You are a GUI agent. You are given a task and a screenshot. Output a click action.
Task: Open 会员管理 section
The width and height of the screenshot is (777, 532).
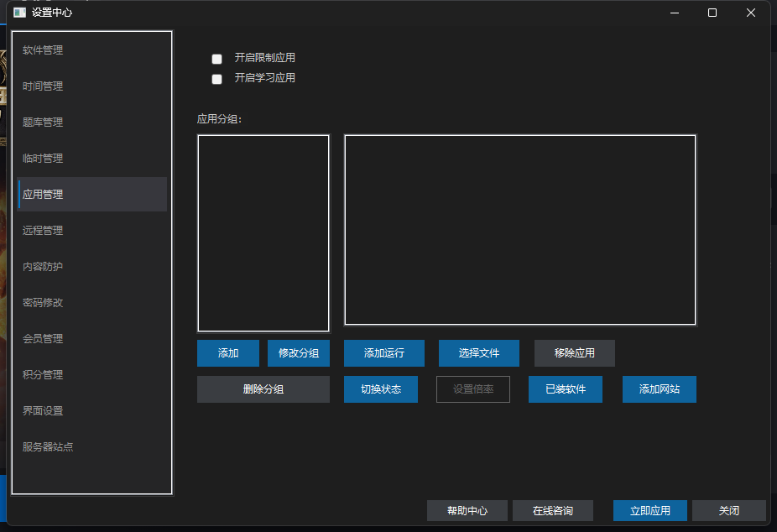click(91, 339)
